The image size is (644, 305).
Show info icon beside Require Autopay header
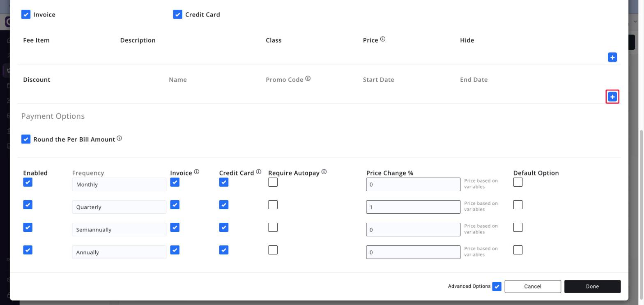[324, 172]
